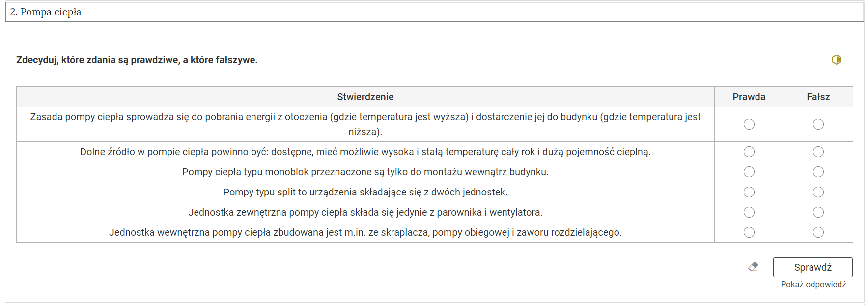Select Prawda for the Dolne źródło statement
Viewport: 868px width, 305px height.
[x=749, y=152]
